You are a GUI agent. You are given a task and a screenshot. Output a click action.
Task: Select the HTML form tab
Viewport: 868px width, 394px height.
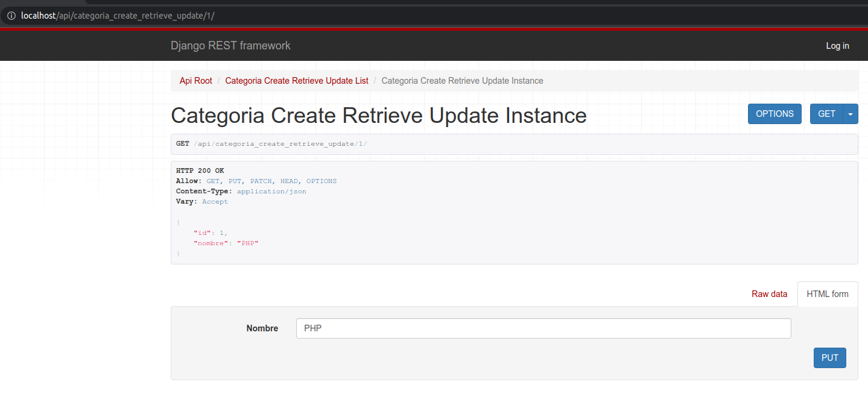point(827,294)
